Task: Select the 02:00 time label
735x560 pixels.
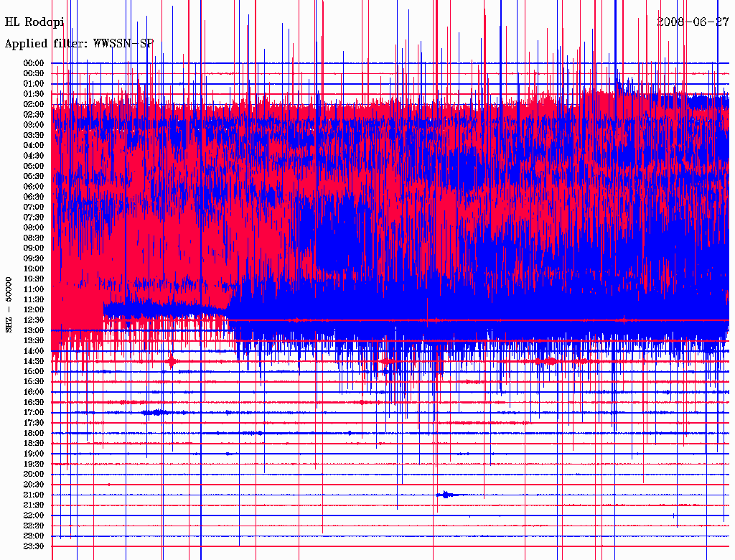Action: (x=34, y=104)
